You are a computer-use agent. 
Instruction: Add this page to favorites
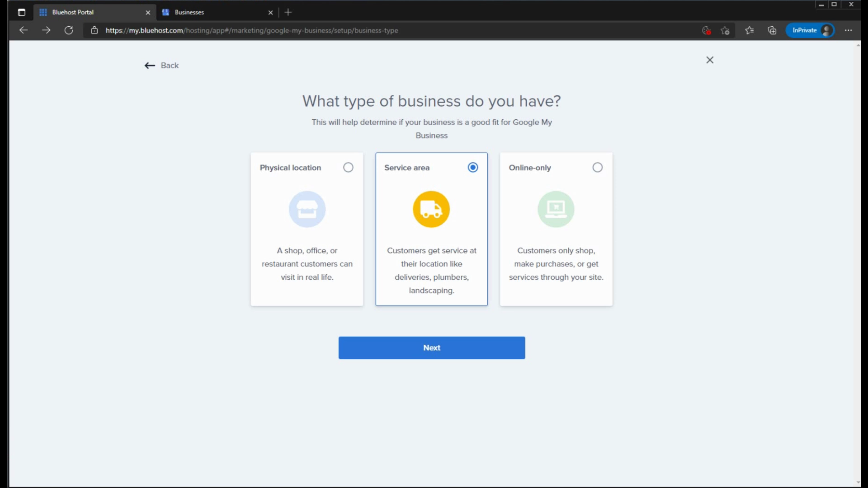click(x=725, y=30)
